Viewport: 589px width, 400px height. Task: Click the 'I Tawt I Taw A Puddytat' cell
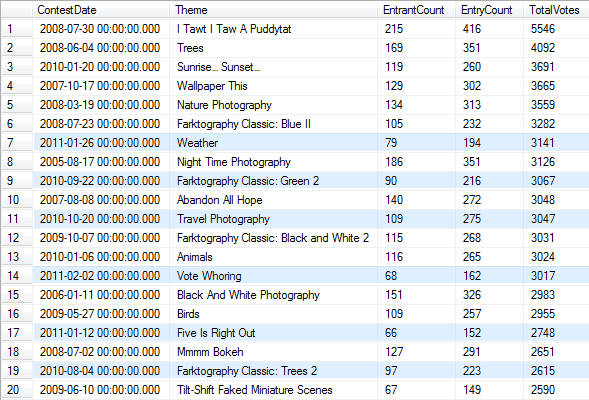[273, 29]
